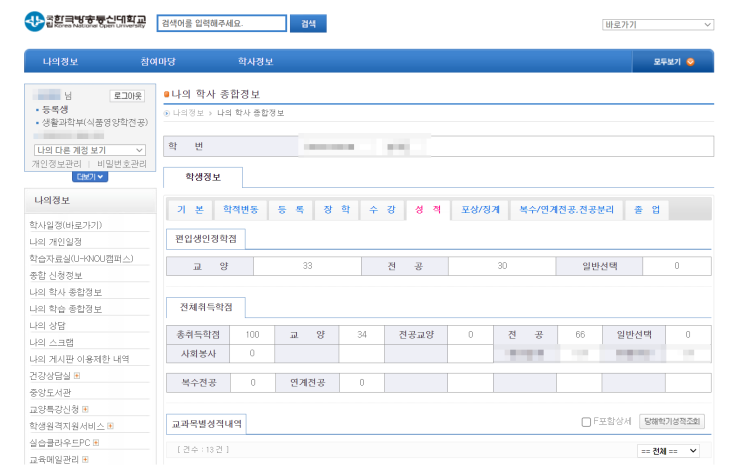Click the 교과목별성적내역 section tab
This screenshot has height=465, width=743.
point(206,424)
